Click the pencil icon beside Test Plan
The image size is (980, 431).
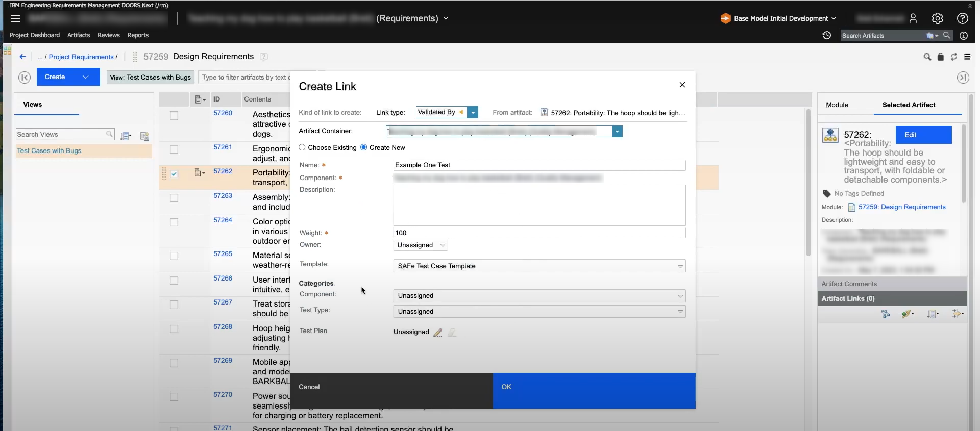[437, 333]
